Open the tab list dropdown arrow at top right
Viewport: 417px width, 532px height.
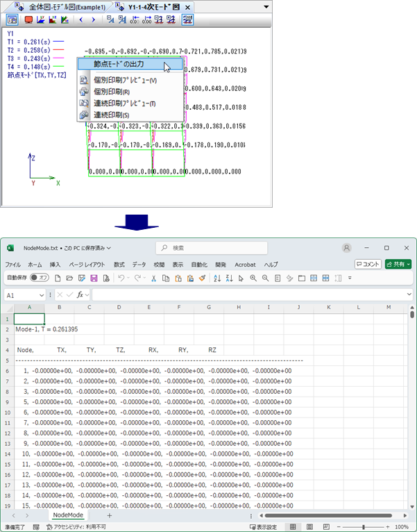tap(266, 6)
